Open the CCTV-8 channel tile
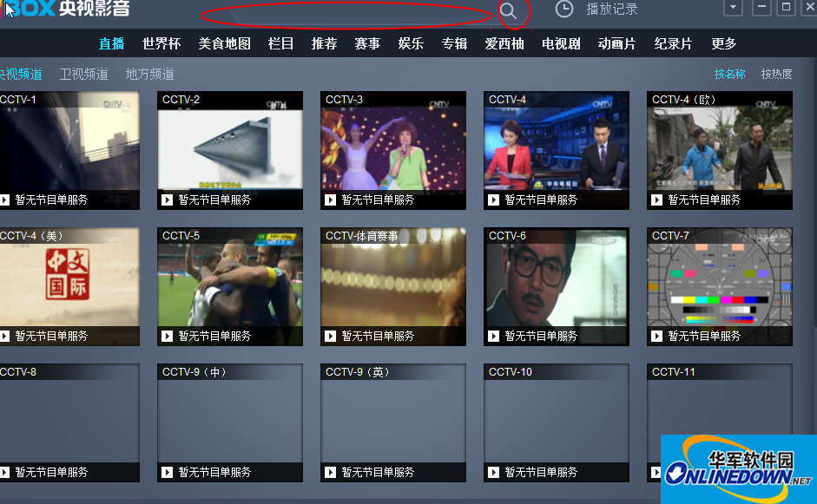This screenshot has width=817, height=504. 69,422
